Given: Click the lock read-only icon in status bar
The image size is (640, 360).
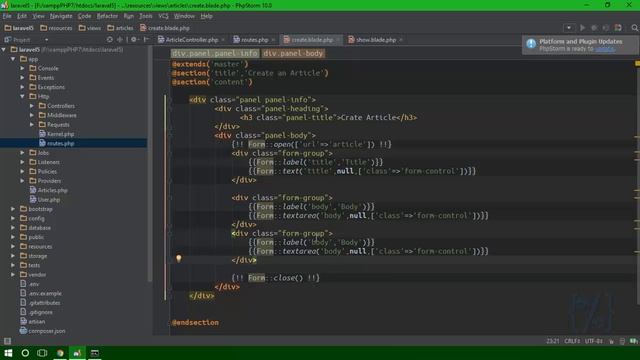Looking at the screenshot, I should pos(611,341).
